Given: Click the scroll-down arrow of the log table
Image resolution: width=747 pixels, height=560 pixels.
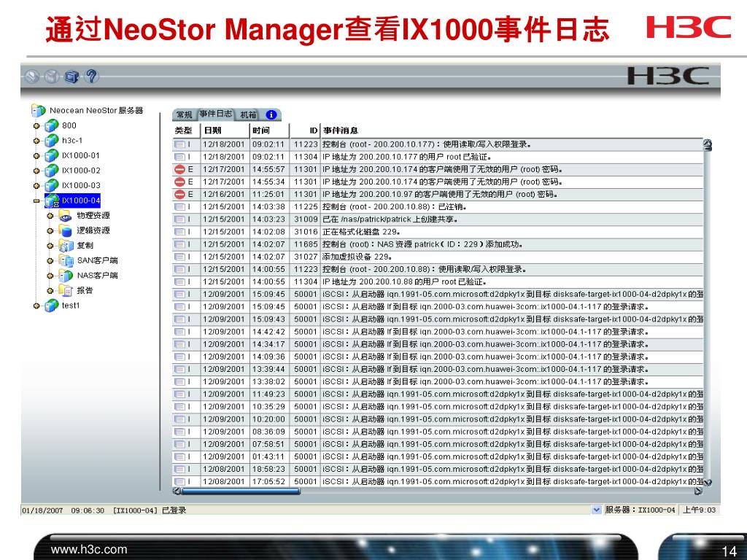Looking at the screenshot, I should coord(708,483).
